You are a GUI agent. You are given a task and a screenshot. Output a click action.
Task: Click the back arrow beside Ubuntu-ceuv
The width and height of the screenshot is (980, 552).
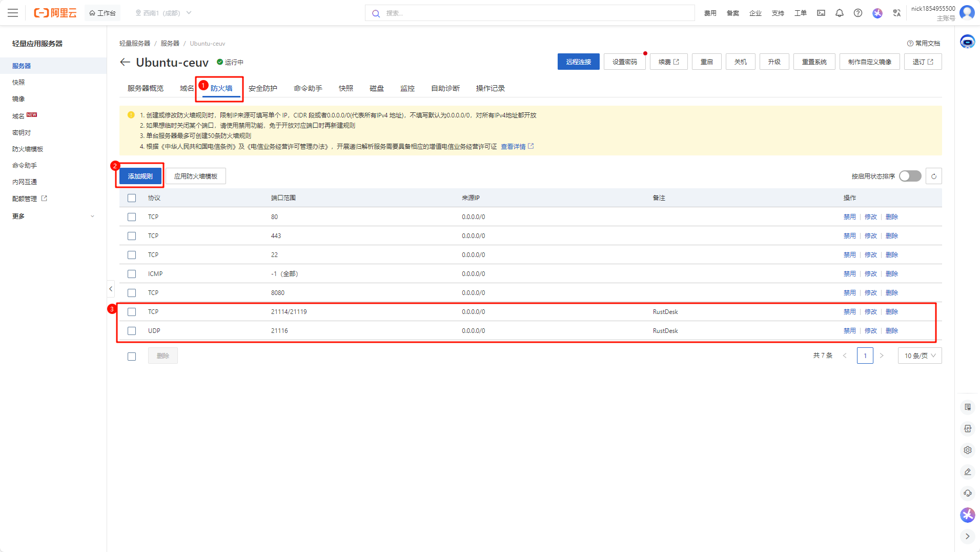tap(125, 62)
